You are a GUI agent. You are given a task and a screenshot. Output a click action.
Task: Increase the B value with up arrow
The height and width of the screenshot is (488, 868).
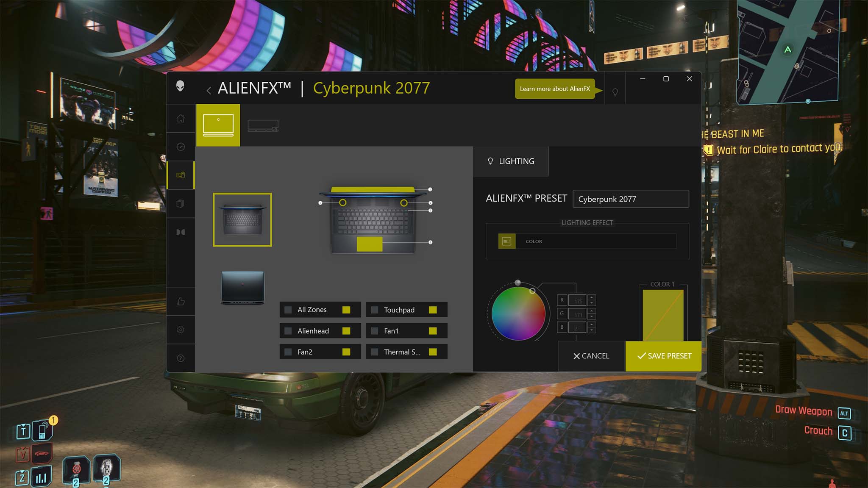click(592, 324)
